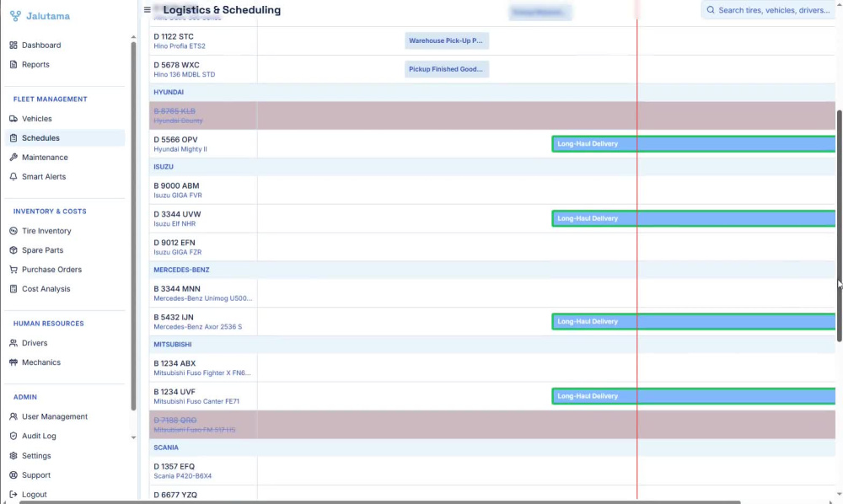
Task: Open User Management
Action: (65, 416)
